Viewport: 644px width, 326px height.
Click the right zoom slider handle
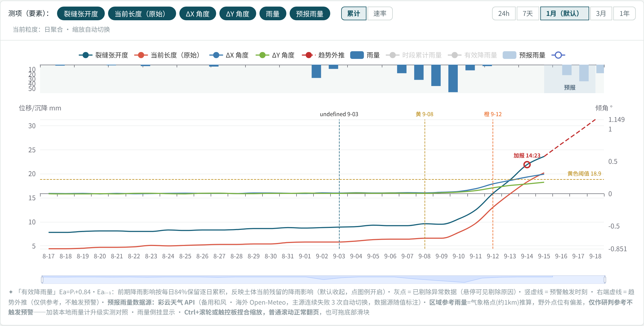[605, 279]
